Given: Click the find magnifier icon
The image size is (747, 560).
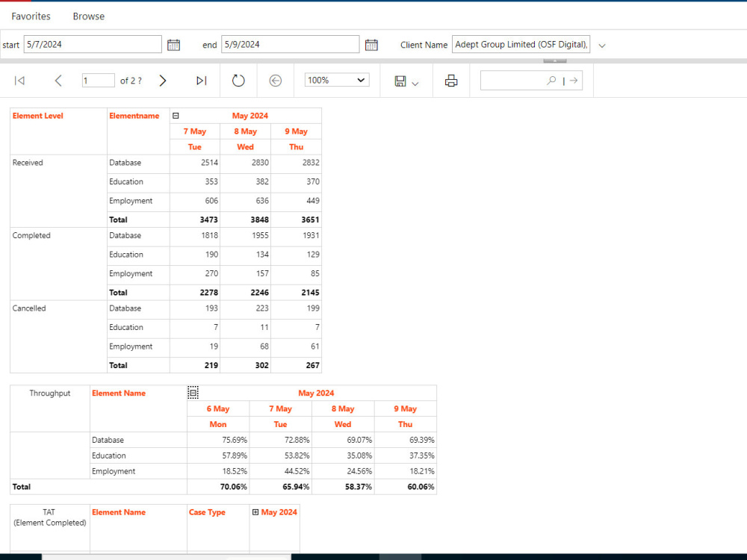Looking at the screenshot, I should [551, 81].
